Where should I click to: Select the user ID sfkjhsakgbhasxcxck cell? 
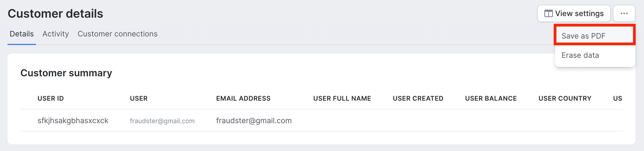pos(73,120)
